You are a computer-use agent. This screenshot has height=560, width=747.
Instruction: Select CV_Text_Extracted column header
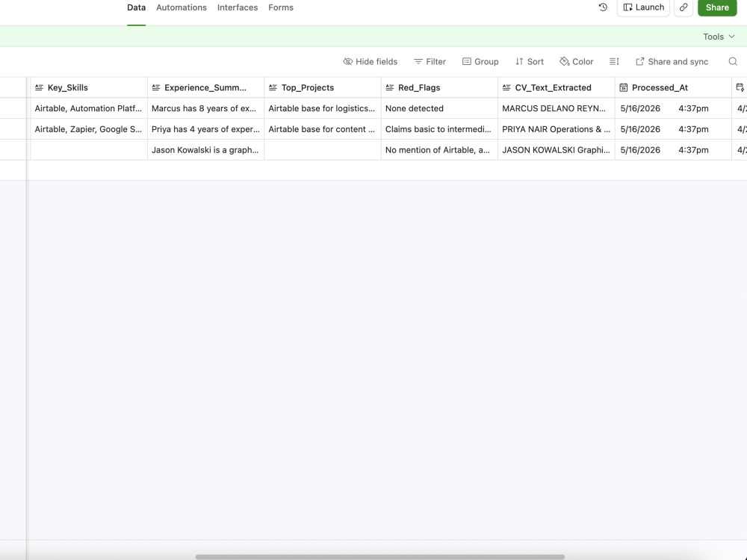[557, 87]
